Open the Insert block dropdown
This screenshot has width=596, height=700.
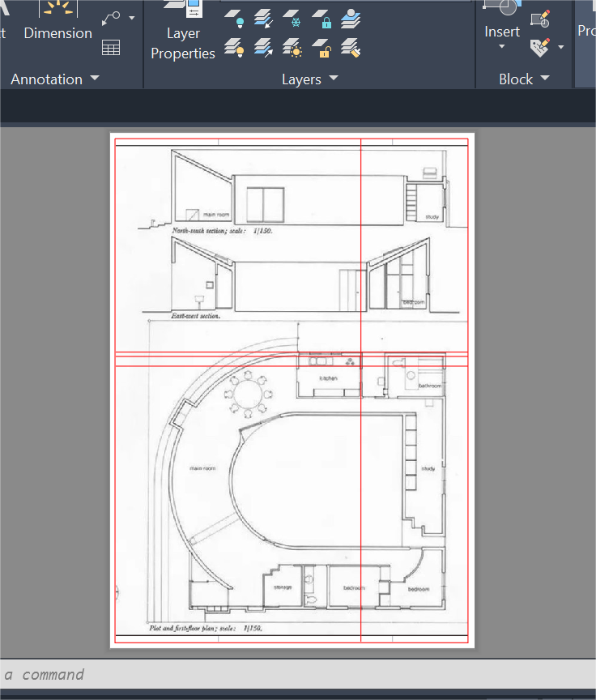pyautogui.click(x=501, y=46)
